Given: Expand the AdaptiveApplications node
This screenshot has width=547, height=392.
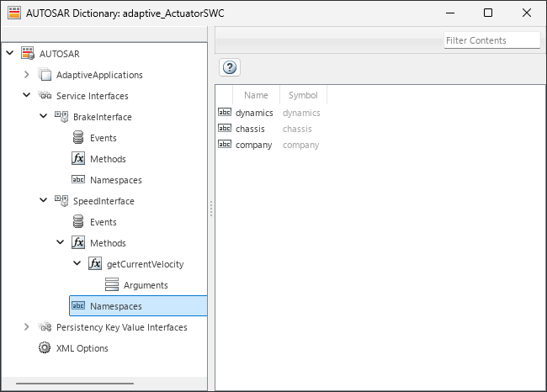Looking at the screenshot, I should point(27,74).
